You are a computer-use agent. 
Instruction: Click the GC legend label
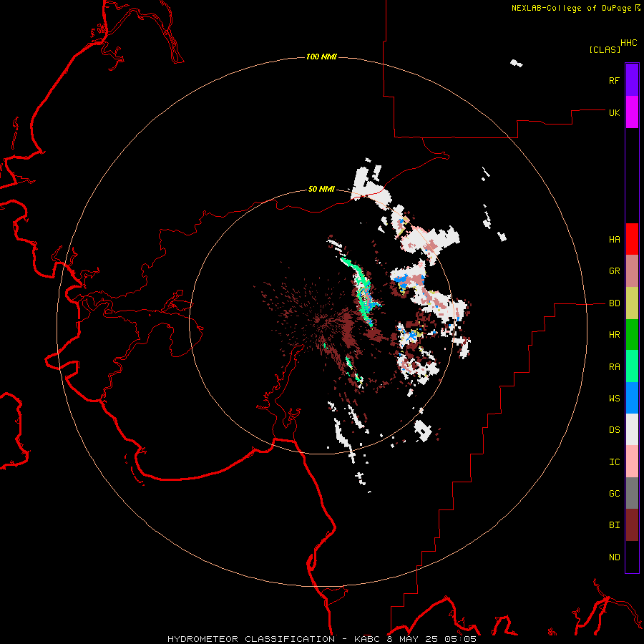point(614,494)
